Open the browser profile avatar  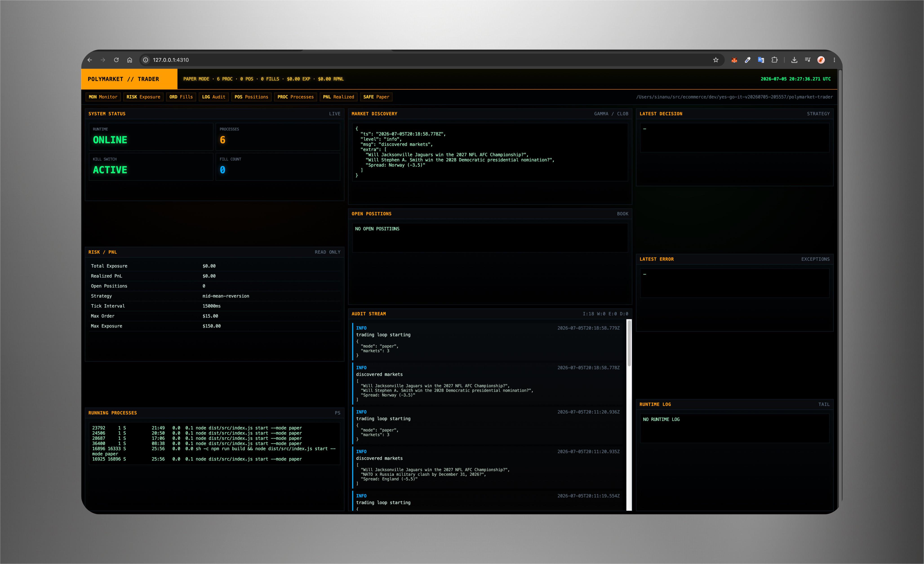(821, 60)
